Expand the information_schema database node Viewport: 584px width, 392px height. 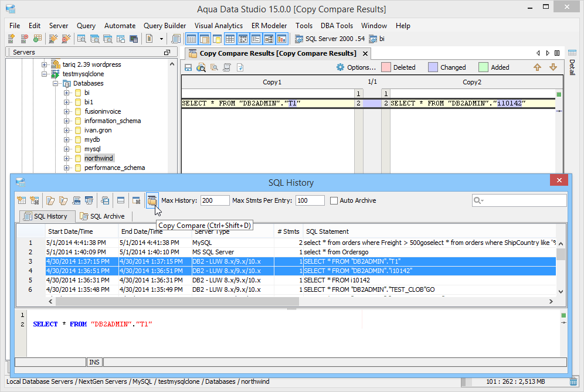coord(67,121)
